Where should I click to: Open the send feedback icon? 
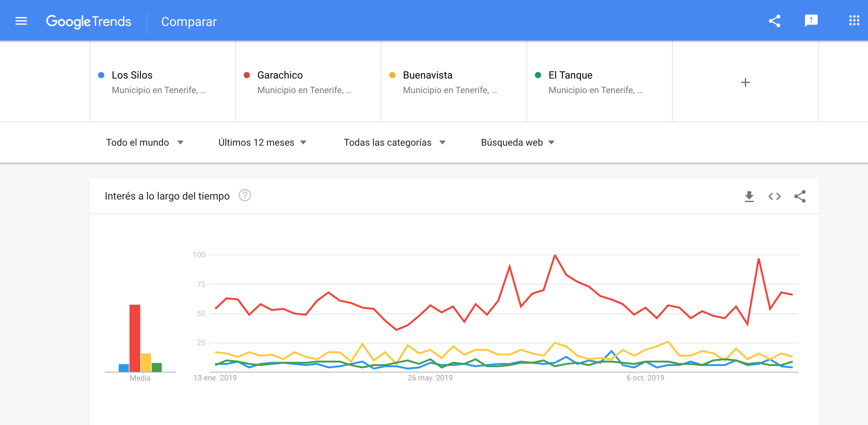(811, 21)
